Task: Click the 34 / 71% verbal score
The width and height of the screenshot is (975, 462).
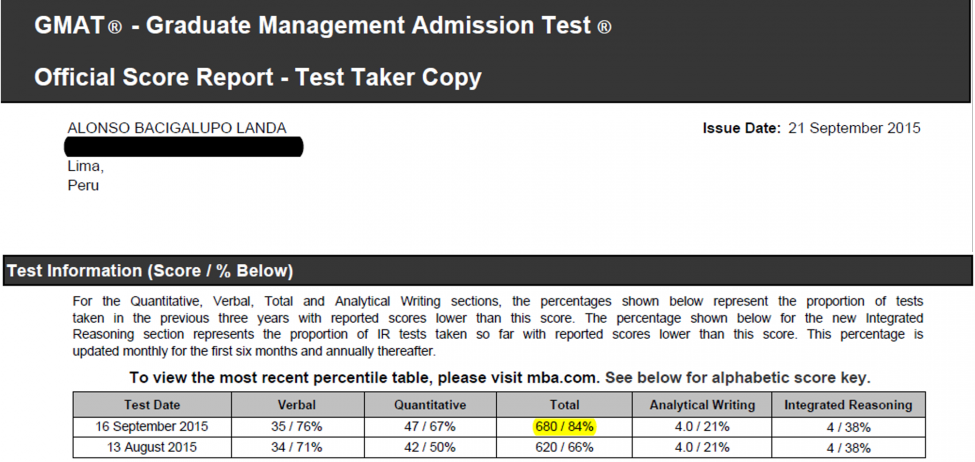Action: (x=297, y=447)
